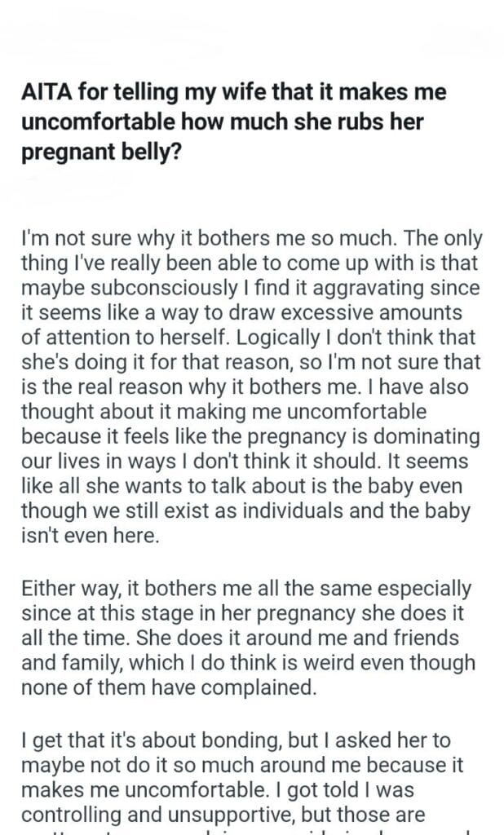Click "pregnant belly?" in the post title
Image resolution: width=504 pixels, height=835 pixels.
click(102, 153)
